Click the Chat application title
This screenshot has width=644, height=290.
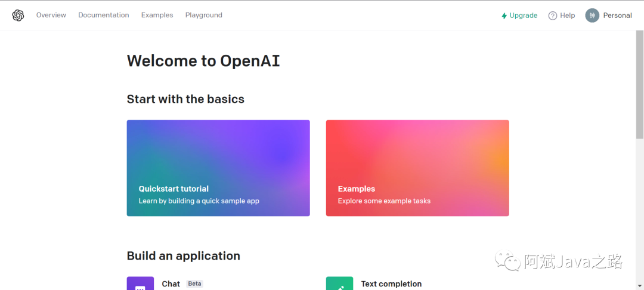point(171,284)
